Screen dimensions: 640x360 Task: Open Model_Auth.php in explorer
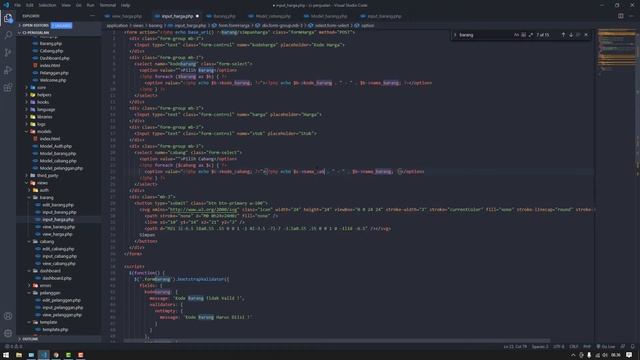coord(56,146)
